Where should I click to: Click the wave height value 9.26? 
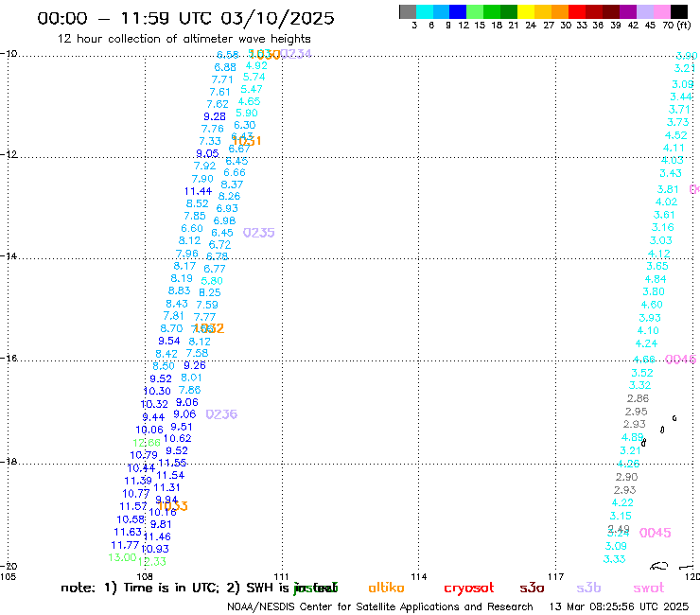click(x=195, y=366)
